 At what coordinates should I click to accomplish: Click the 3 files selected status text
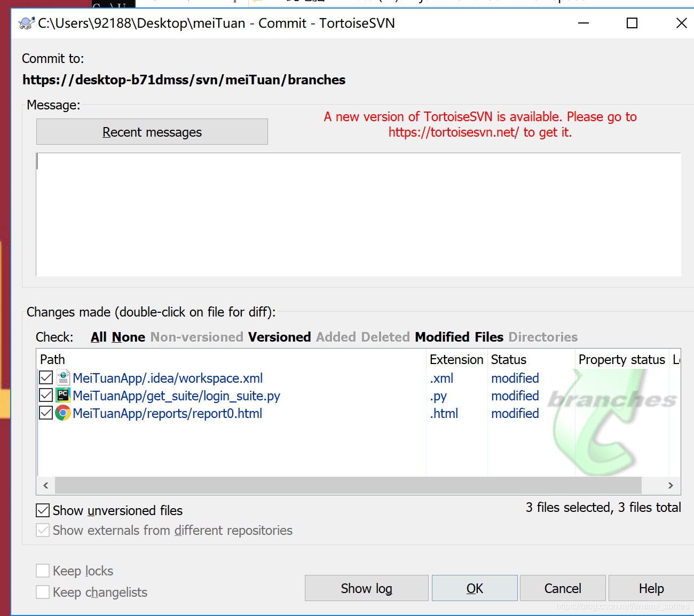pyautogui.click(x=603, y=507)
